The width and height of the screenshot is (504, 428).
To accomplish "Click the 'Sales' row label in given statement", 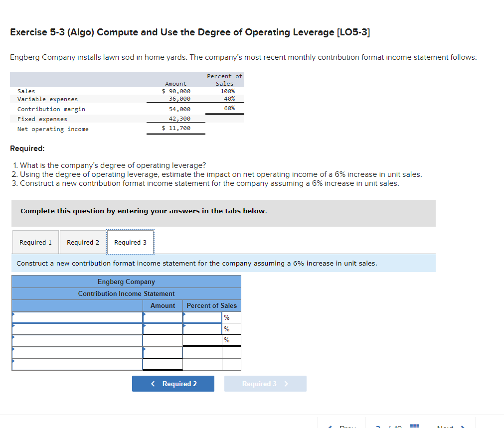I will 26,91.
